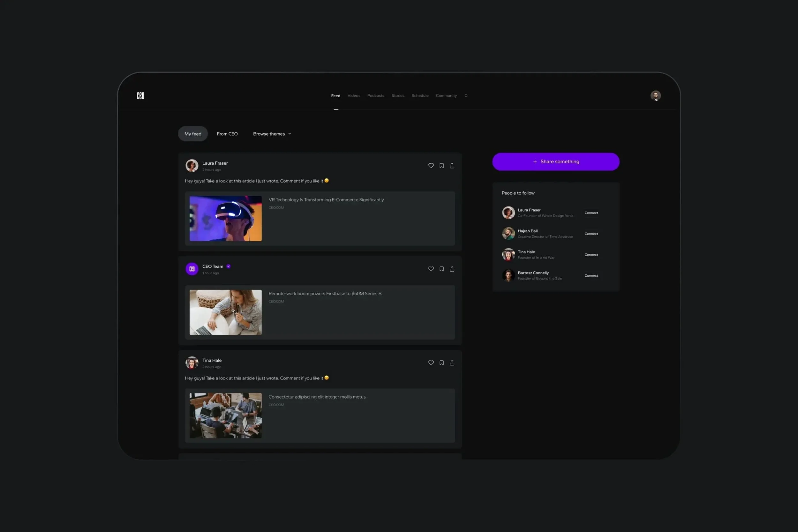The height and width of the screenshot is (532, 798).
Task: Switch to the From CEO feed tab
Action: (x=227, y=134)
